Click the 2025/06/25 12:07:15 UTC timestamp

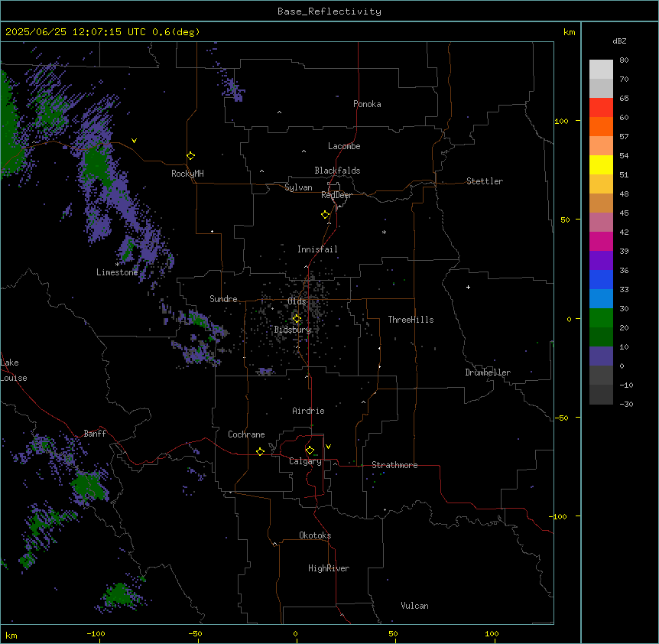click(75, 32)
